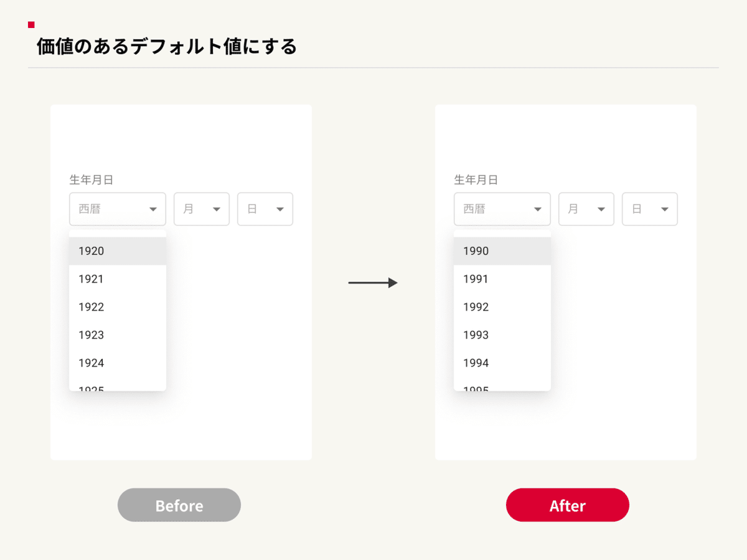Select 1923 from the Before year list
The width and height of the screenshot is (747, 560).
point(118,335)
